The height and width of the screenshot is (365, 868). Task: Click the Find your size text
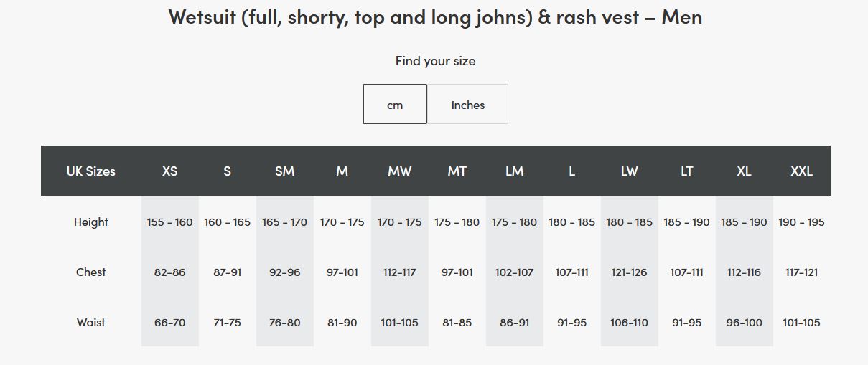[435, 61]
